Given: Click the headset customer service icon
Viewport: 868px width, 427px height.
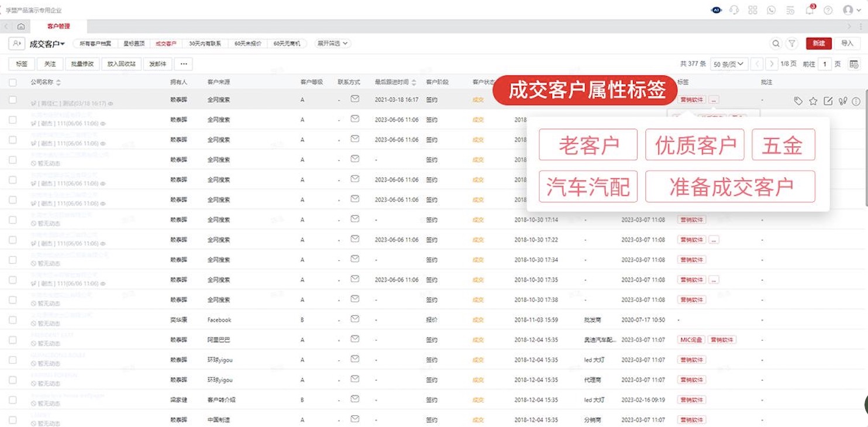Looking at the screenshot, I should [x=733, y=10].
